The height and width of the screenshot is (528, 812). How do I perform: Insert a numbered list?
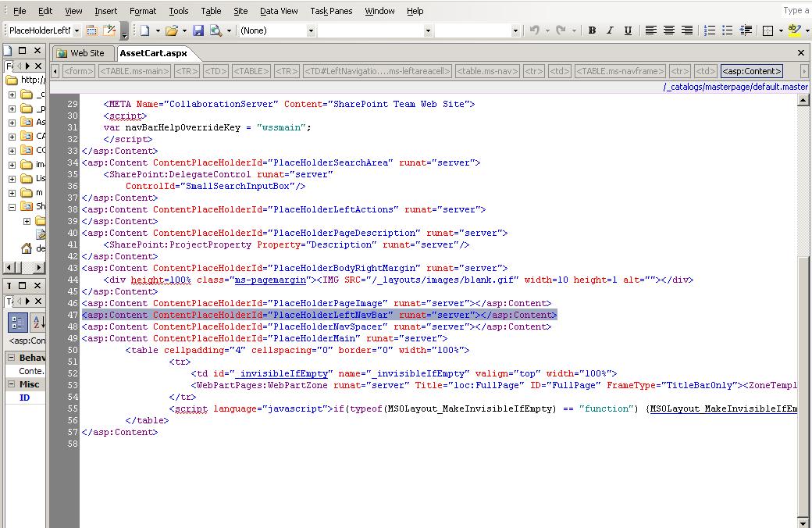coord(710,30)
